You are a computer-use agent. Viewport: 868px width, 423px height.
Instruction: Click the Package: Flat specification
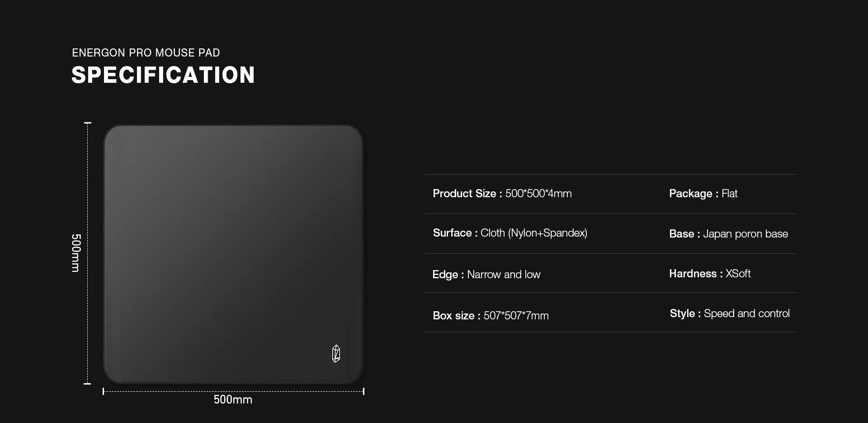[x=703, y=194]
